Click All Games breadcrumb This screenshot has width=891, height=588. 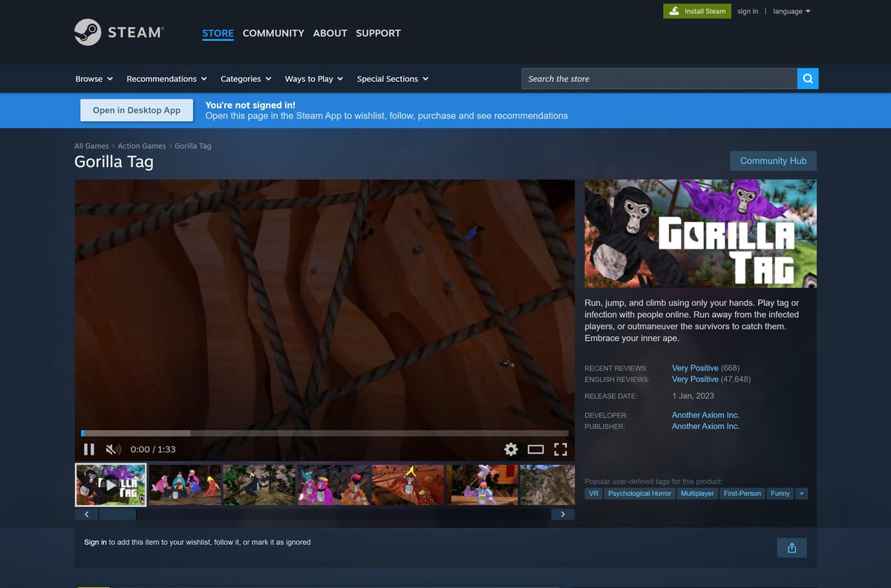coord(91,146)
